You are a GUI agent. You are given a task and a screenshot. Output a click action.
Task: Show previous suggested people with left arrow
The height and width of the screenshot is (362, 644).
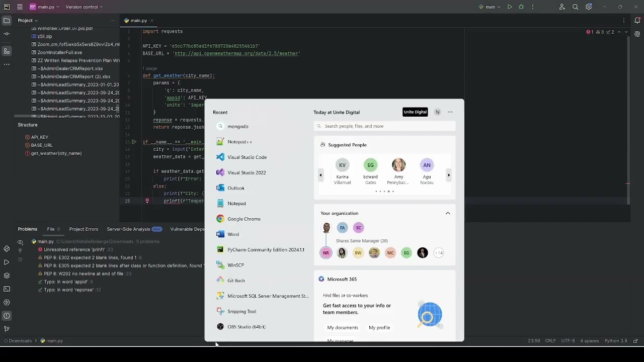pyautogui.click(x=320, y=175)
